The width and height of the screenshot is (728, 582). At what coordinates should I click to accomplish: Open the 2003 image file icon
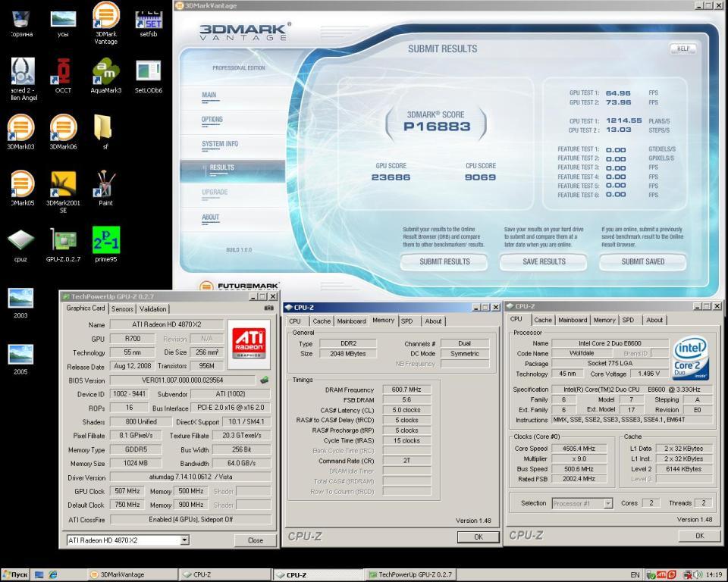(20, 302)
